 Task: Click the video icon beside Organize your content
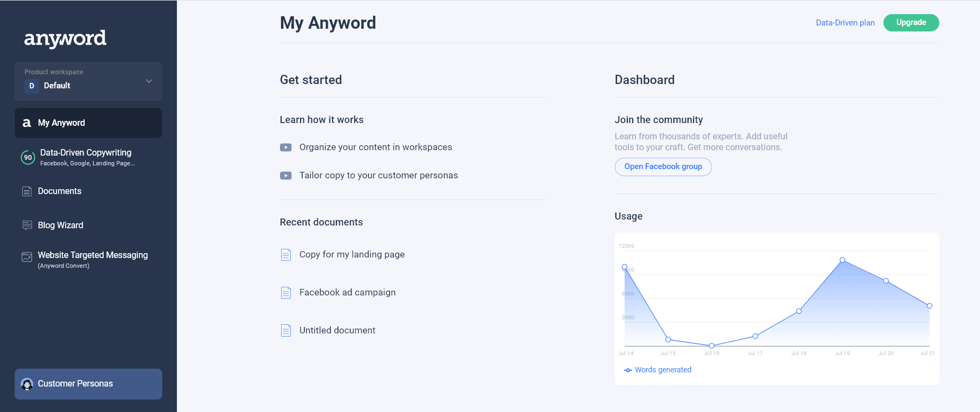tap(286, 147)
